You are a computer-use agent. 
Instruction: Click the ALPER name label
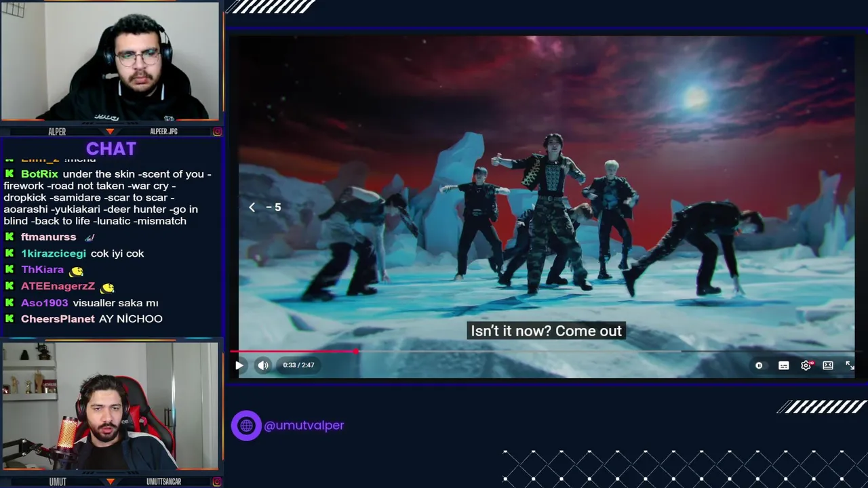click(57, 131)
